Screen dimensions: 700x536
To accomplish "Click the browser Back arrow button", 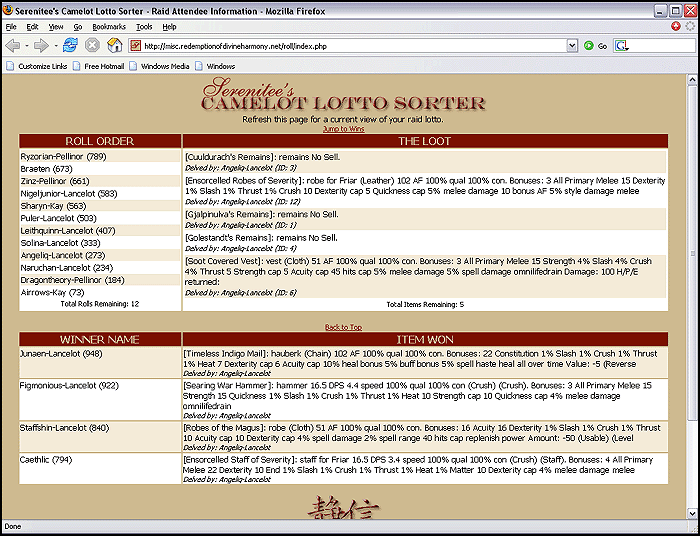I will pyautogui.click(x=14, y=45).
